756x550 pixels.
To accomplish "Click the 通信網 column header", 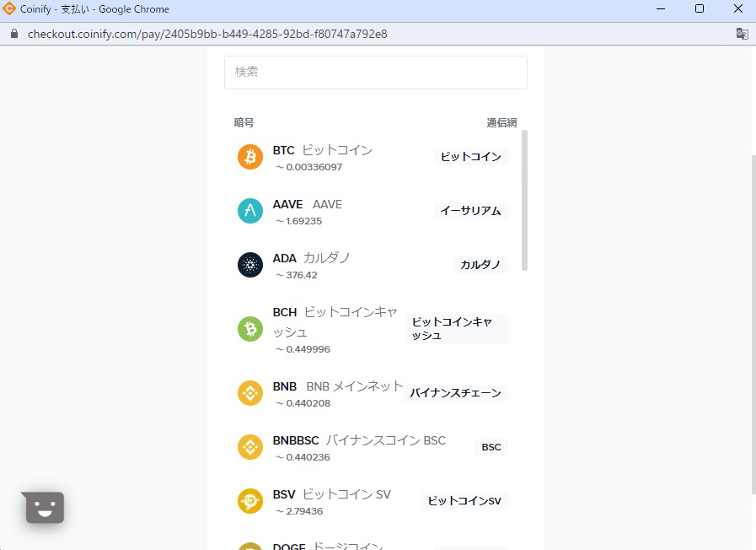I will [x=501, y=122].
